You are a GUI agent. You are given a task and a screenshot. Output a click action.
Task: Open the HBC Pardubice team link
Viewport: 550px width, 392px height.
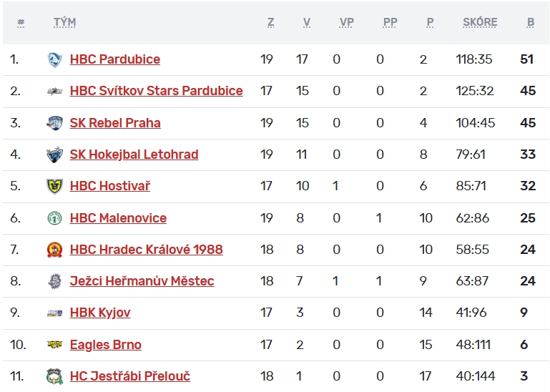point(115,59)
